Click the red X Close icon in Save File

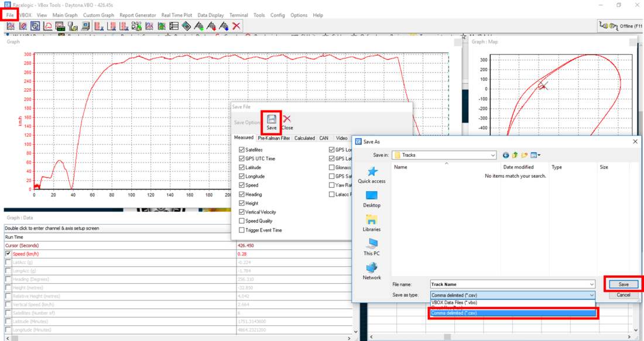point(287,119)
